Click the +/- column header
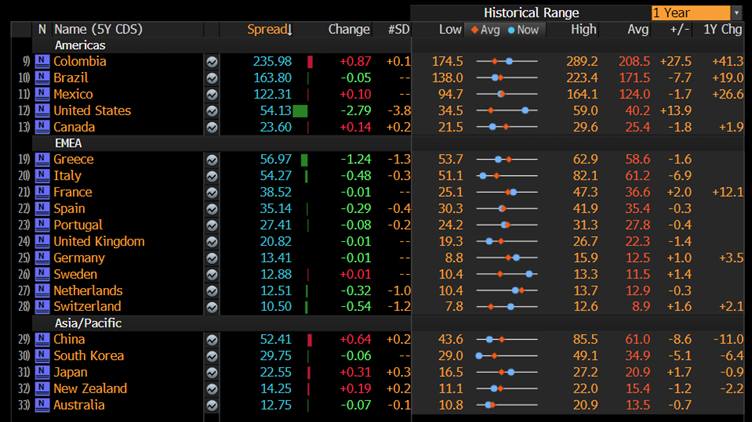Screen dimensions: 752x422 tap(680, 29)
